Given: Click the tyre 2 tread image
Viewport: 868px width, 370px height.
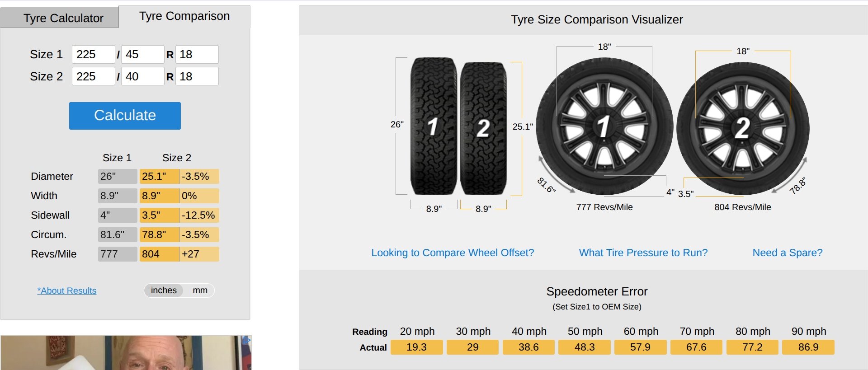Looking at the screenshot, I should tap(483, 129).
